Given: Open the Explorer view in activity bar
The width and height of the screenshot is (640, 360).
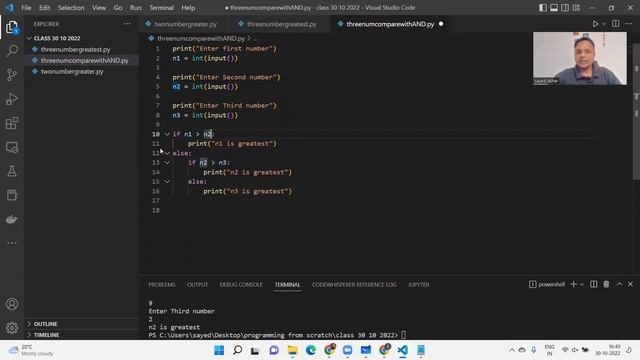Looking at the screenshot, I should coord(12,27).
